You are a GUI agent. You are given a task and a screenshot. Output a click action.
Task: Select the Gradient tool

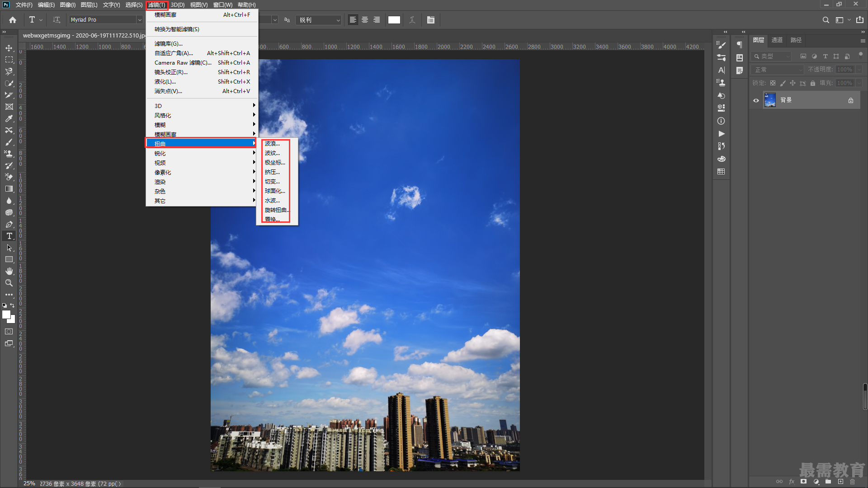pos(9,189)
